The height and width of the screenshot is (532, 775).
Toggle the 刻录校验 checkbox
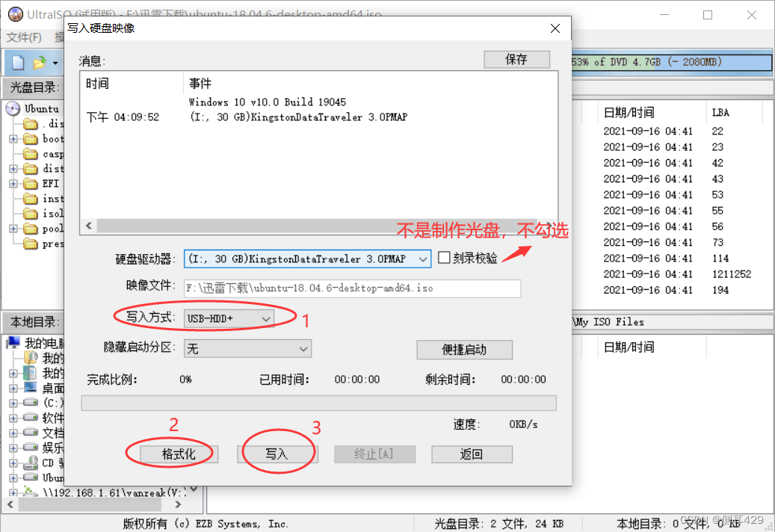pyautogui.click(x=444, y=257)
